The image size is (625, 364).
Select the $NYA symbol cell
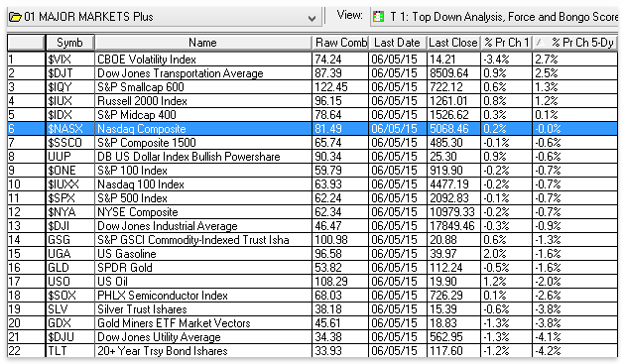[x=70, y=212]
